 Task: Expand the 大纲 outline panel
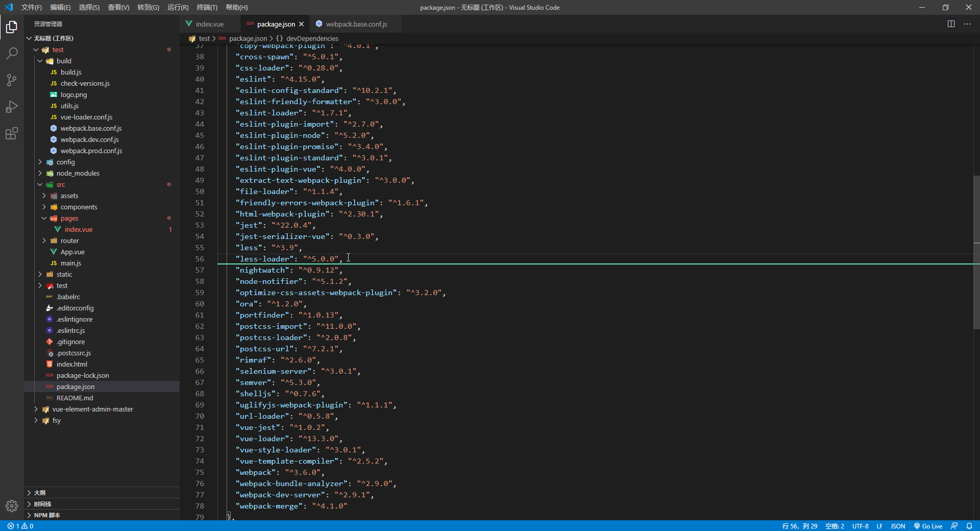(x=102, y=493)
